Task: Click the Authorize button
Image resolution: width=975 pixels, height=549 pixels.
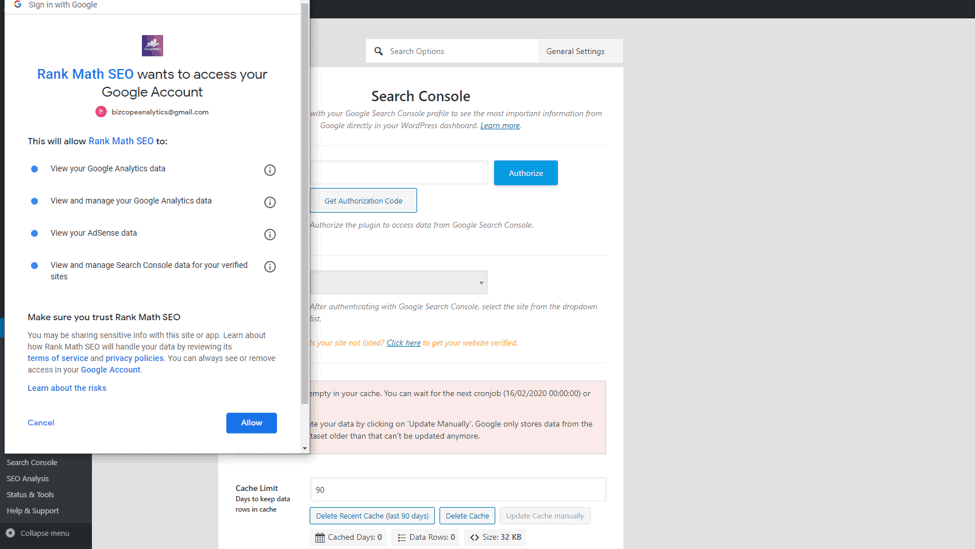Action: pyautogui.click(x=526, y=173)
